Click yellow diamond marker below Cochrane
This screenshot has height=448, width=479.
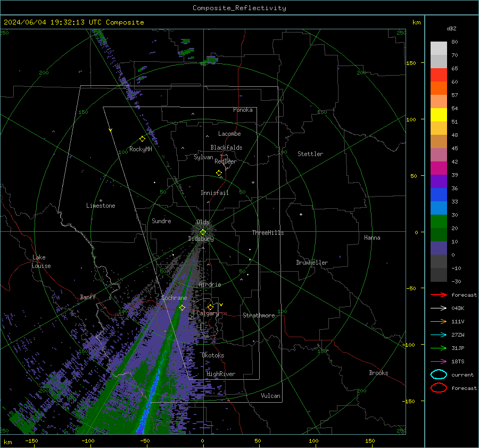183,307
